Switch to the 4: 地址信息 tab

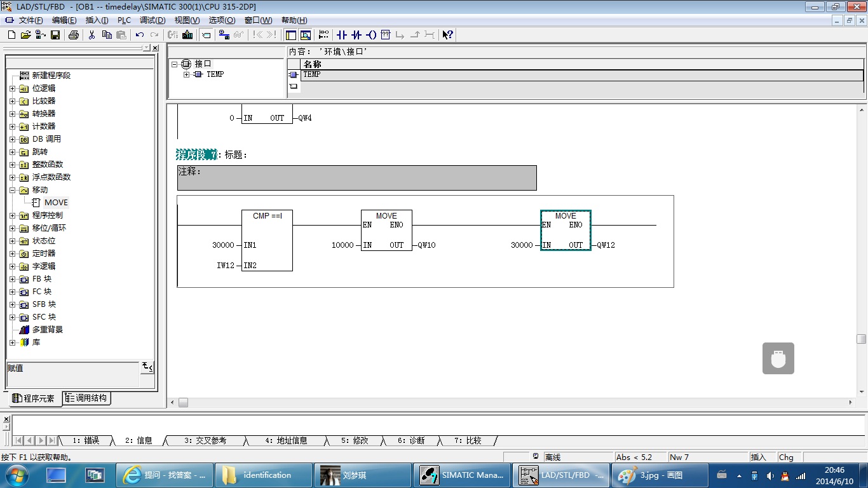point(286,440)
